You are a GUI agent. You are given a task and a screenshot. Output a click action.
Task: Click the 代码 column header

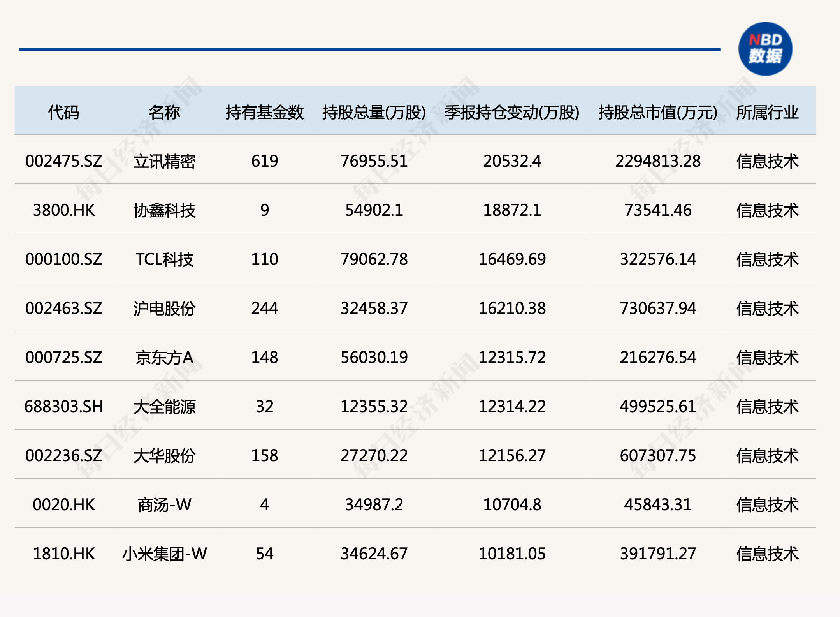click(x=63, y=112)
